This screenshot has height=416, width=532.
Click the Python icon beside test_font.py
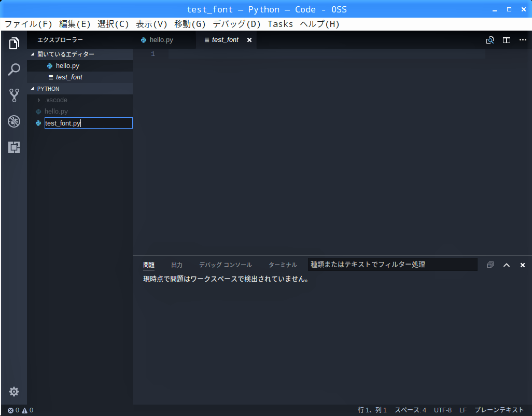[38, 123]
